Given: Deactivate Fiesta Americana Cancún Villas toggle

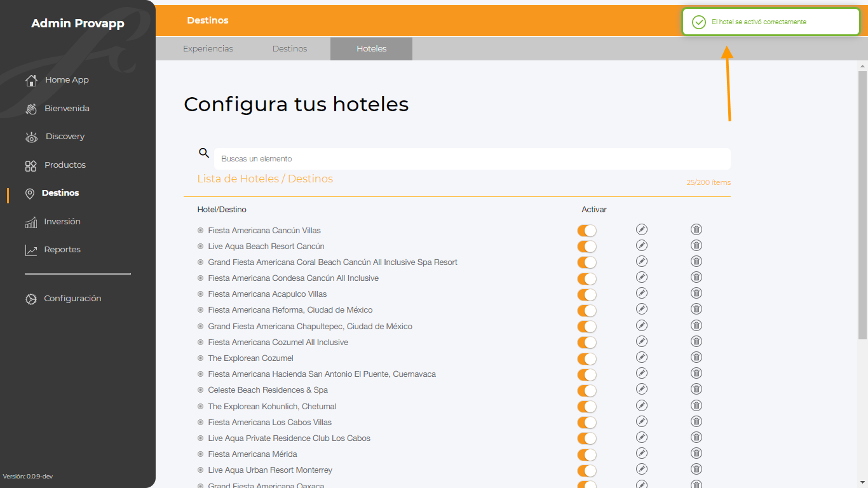Looking at the screenshot, I should click(587, 231).
